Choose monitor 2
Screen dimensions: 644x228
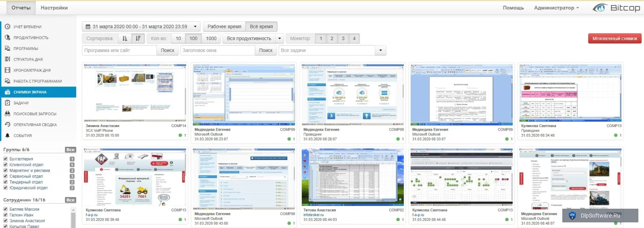332,39
